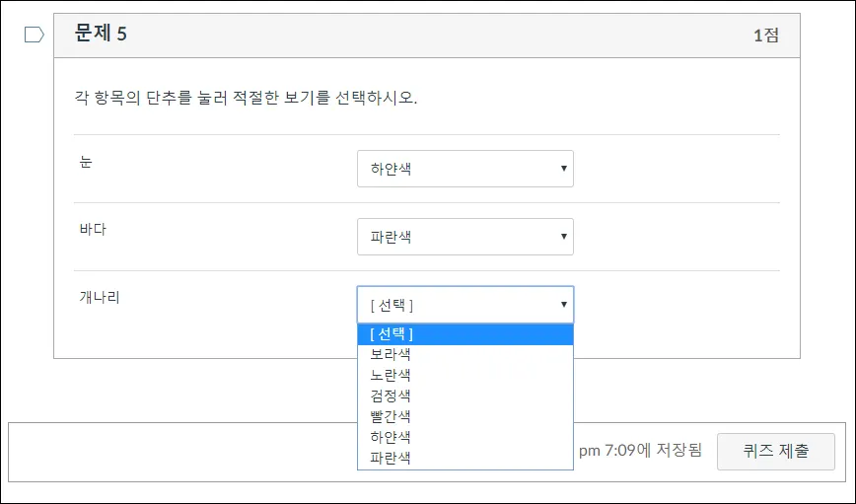This screenshot has width=856, height=504.
Task: Click the 문제 5 question heading
Action: (101, 35)
